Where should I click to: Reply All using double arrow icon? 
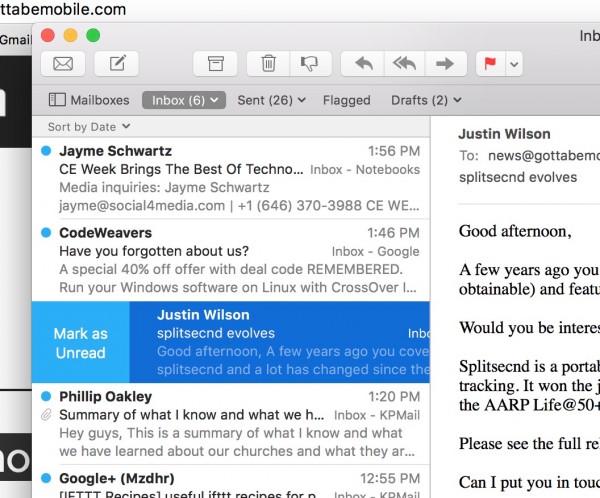point(404,64)
